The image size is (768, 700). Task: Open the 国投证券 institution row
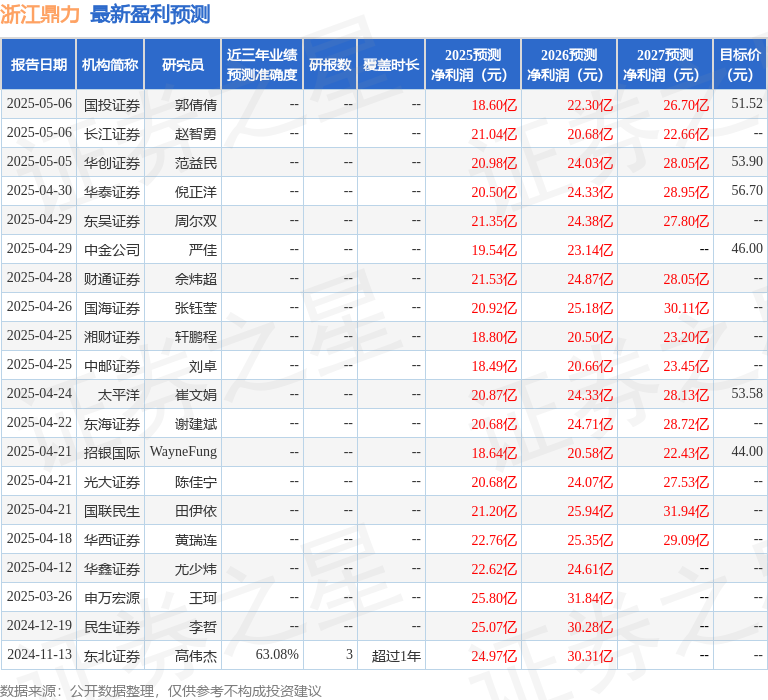112,104
